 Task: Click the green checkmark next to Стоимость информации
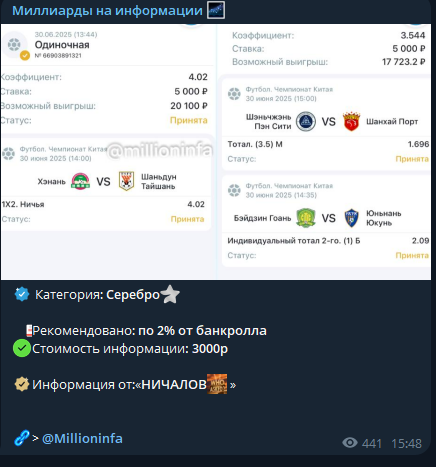22,348
